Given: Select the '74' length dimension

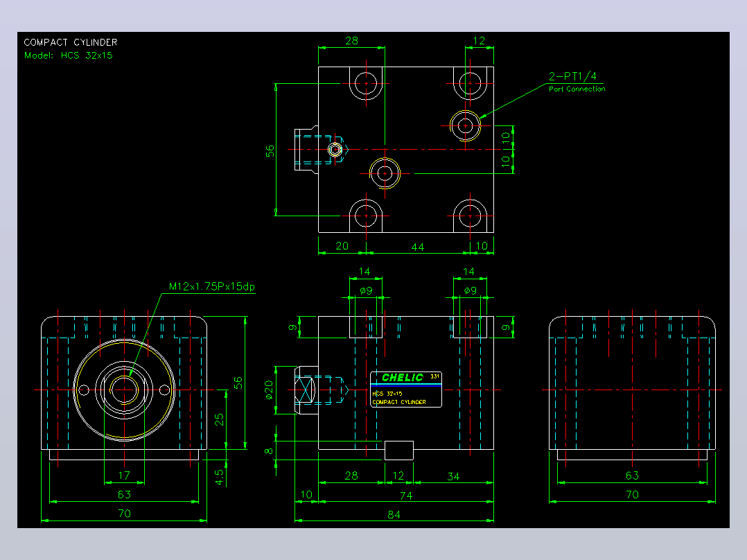Looking at the screenshot, I should 406,496.
